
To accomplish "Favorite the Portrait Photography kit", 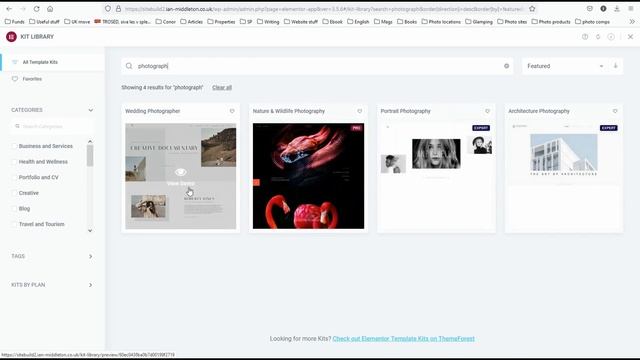I will click(x=487, y=111).
